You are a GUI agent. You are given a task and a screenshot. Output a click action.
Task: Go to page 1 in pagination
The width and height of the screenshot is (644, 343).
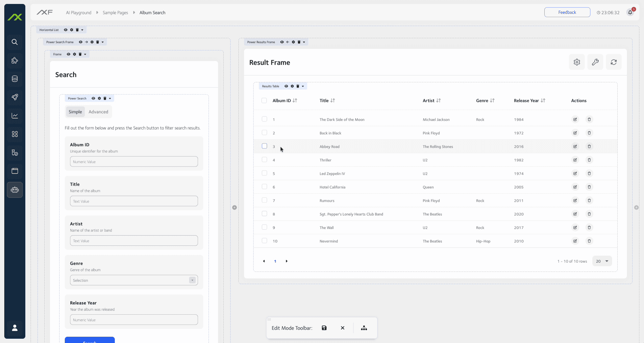(x=275, y=261)
